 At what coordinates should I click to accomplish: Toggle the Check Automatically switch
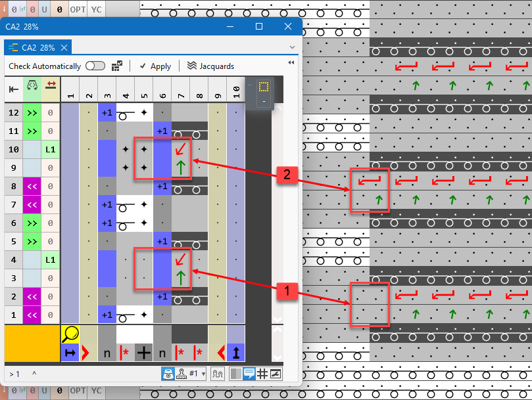point(95,66)
